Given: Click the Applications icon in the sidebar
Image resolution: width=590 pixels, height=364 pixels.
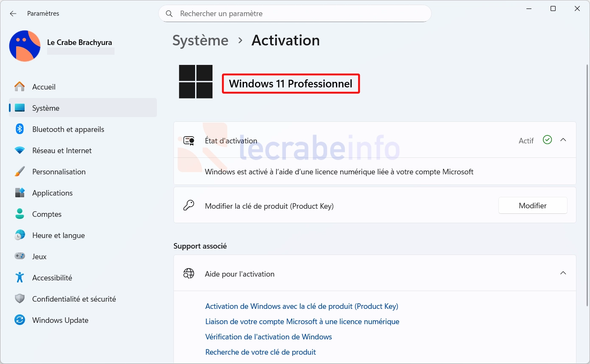Looking at the screenshot, I should (20, 193).
